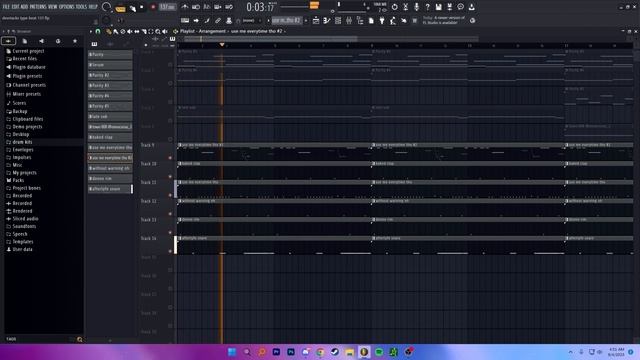This screenshot has width=640, height=360.
Task: Select the zoom magnifier tool in playlist
Action: coord(158,31)
